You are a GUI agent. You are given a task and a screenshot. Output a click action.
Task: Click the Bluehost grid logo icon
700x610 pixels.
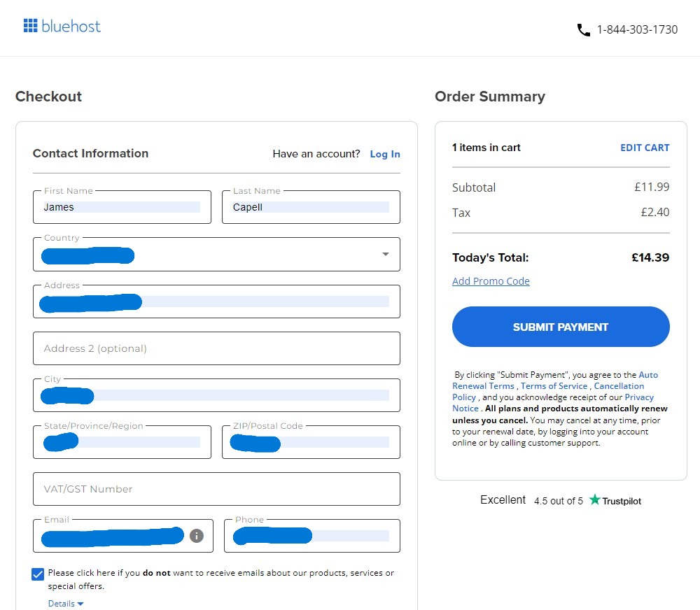coord(30,25)
